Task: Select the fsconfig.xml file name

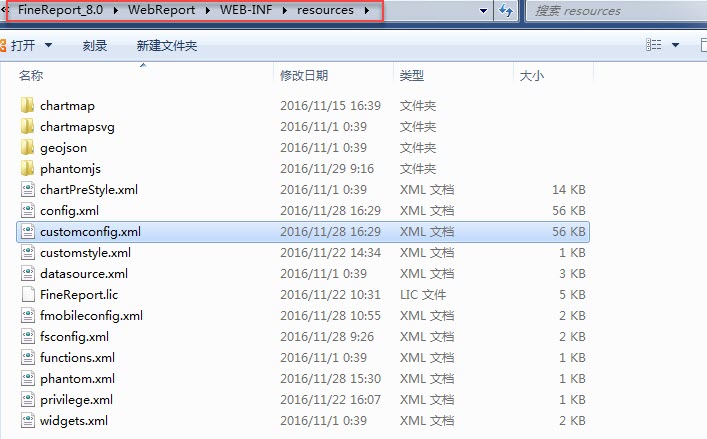Action: click(74, 337)
